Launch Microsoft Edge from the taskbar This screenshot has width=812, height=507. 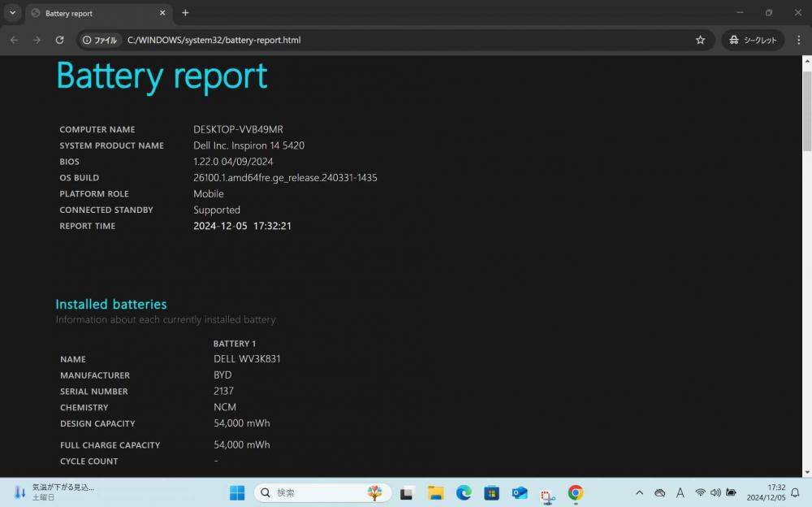[464, 492]
